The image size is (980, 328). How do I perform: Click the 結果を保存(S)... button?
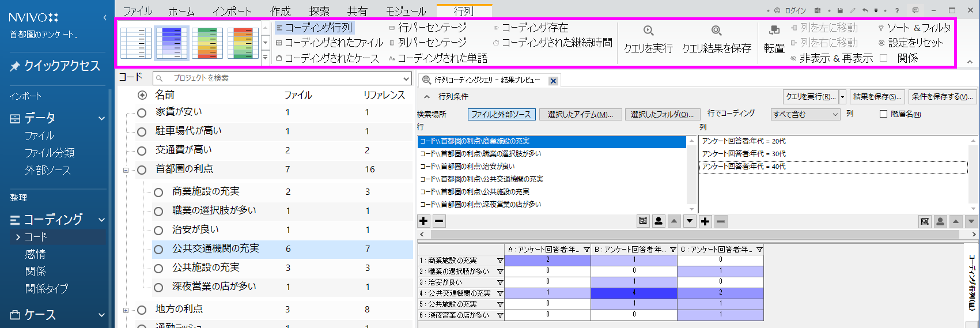coord(877,97)
